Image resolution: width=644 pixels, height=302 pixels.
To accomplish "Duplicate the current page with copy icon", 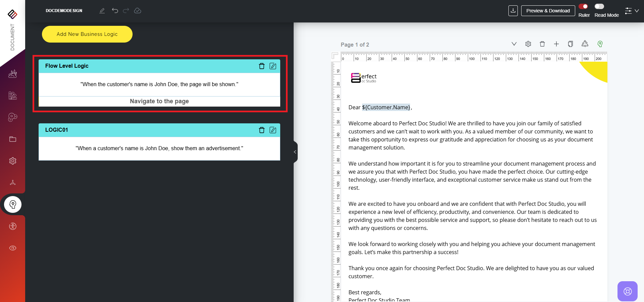I will point(570,44).
